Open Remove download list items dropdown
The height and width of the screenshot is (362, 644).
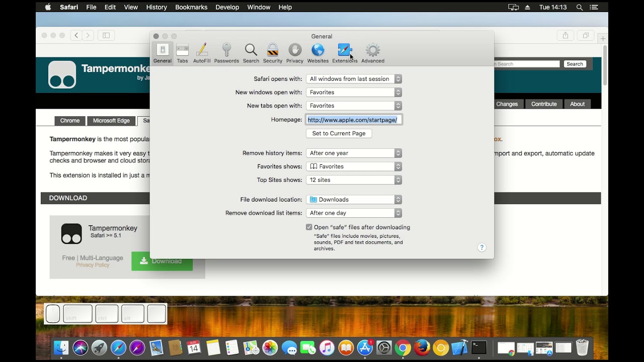coord(354,213)
